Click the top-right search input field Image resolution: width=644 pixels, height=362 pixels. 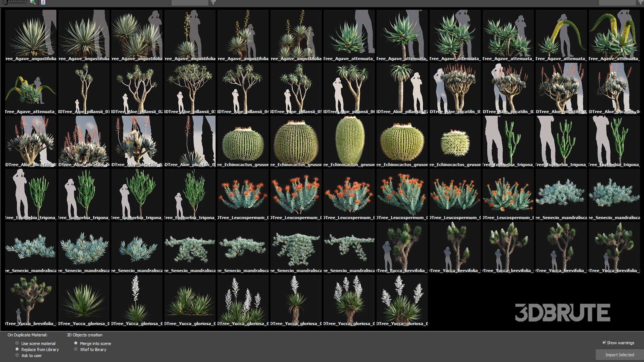coord(617,2)
